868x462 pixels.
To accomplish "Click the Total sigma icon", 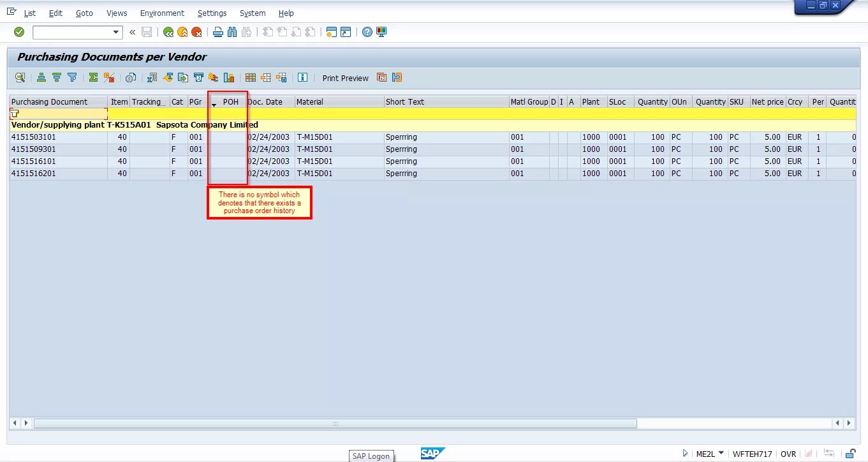I will point(93,78).
